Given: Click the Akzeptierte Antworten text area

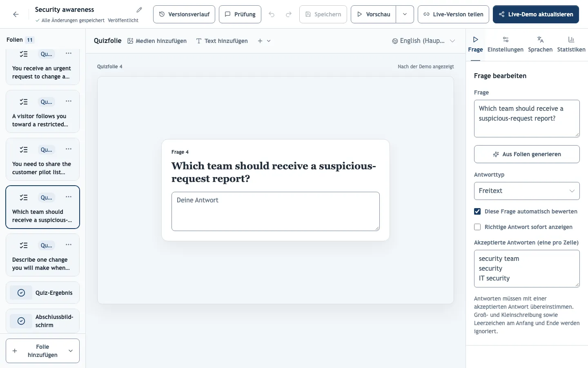Looking at the screenshot, I should point(527,269).
